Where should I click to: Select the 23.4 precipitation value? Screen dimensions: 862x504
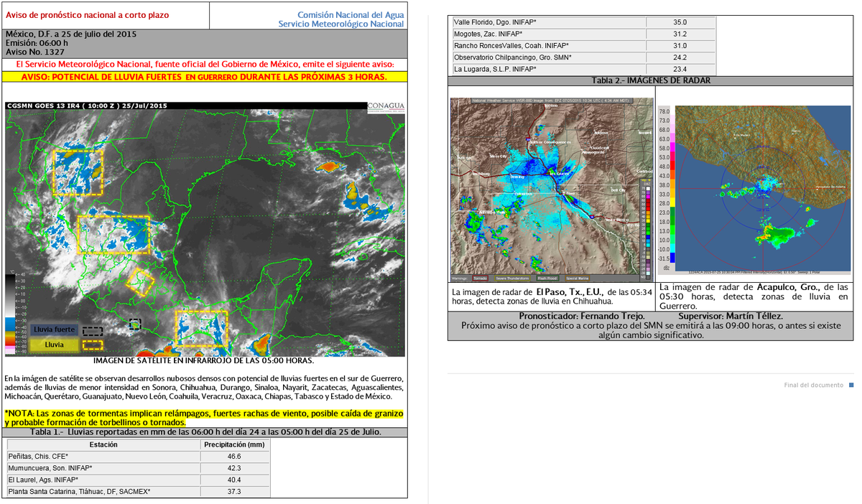[x=680, y=69]
